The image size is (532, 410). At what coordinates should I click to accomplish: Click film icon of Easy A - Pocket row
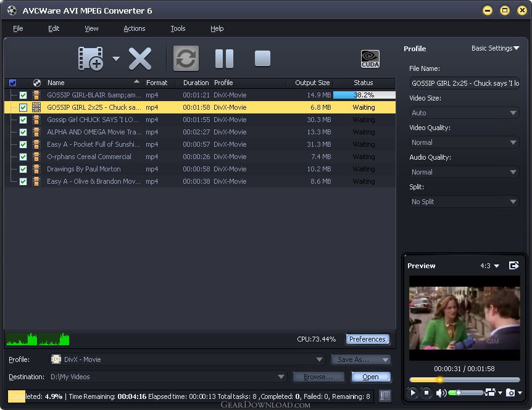point(36,144)
